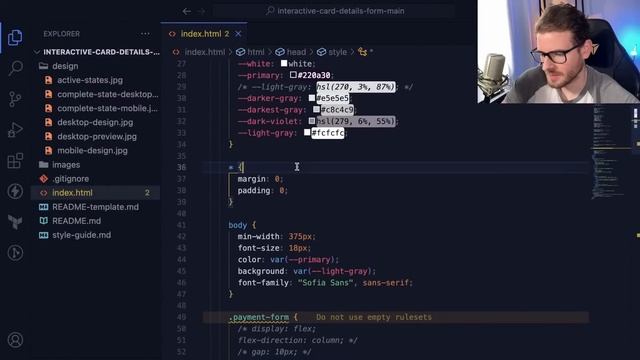Screen dimensions: 640x360
Task: Click the "Do not use empty rulesets" warning
Action: [373, 317]
